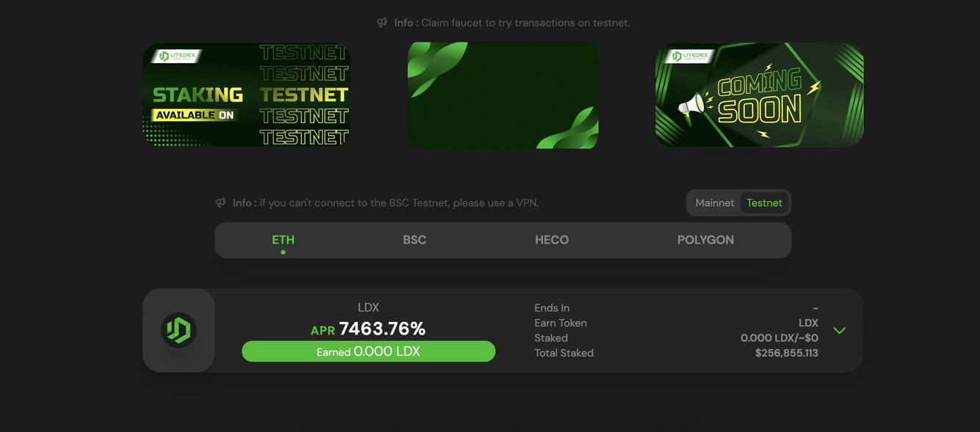Expand the LDX staking pool chevron
This screenshot has width=980, height=432.
coord(840,330)
